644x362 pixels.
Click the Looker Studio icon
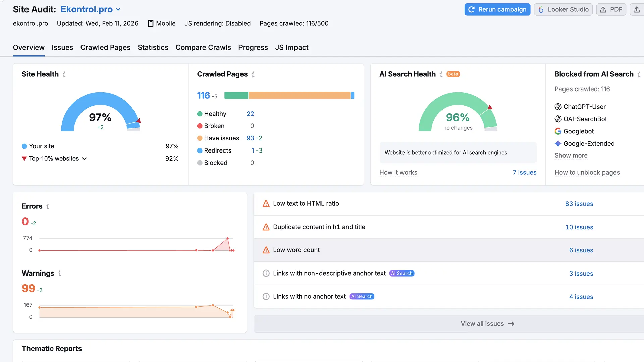coord(540,9)
